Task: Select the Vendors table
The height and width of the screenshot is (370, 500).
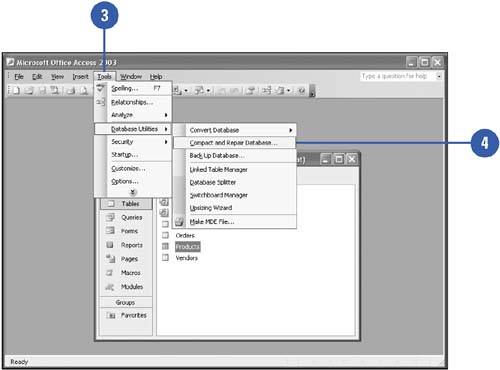Action: coord(187,258)
